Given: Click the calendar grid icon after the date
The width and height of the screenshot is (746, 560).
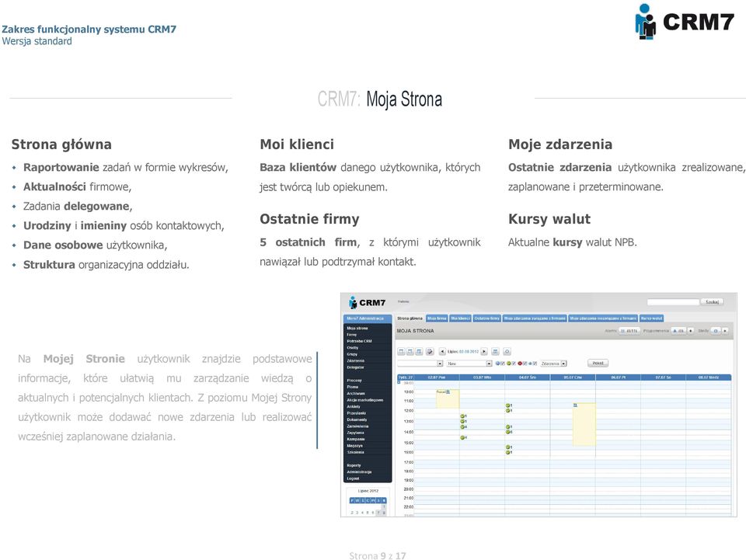Looking at the screenshot, I should coord(495,352).
